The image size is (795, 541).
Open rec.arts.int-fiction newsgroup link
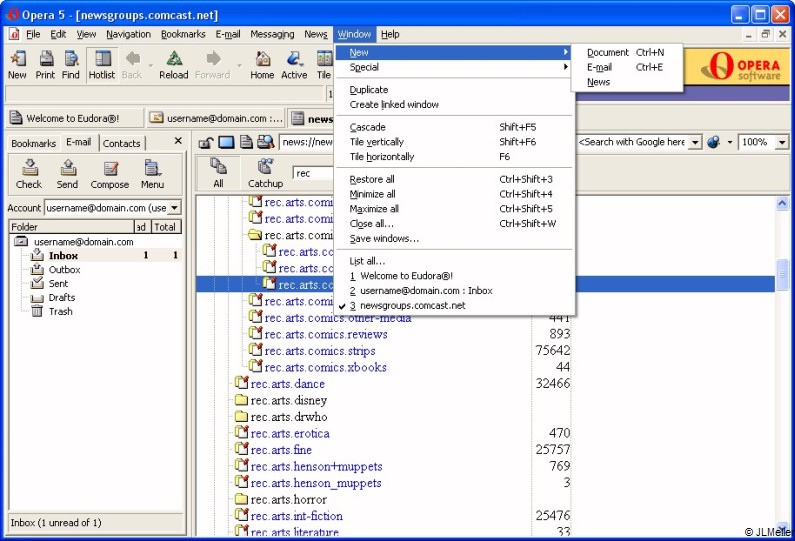[x=297, y=516]
